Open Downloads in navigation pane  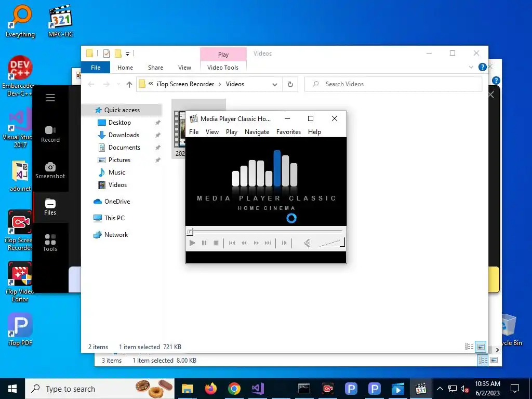pos(124,135)
